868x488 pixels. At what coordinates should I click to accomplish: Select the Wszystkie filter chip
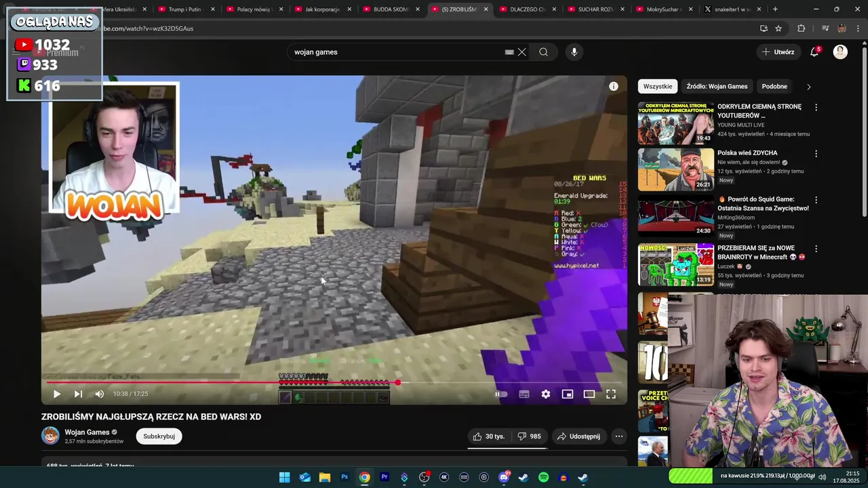pos(658,86)
